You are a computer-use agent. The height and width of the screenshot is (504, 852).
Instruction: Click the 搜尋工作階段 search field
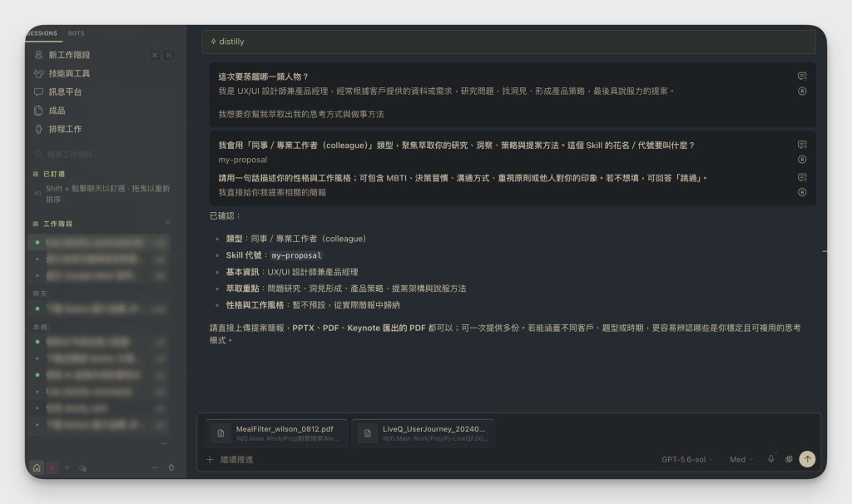(x=103, y=154)
